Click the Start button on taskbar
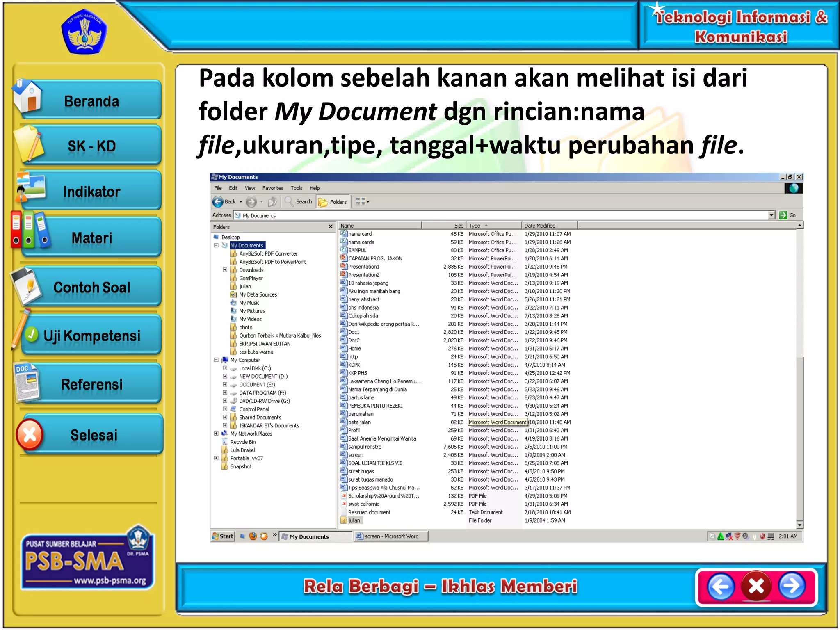The height and width of the screenshot is (630, 840). pos(223,536)
